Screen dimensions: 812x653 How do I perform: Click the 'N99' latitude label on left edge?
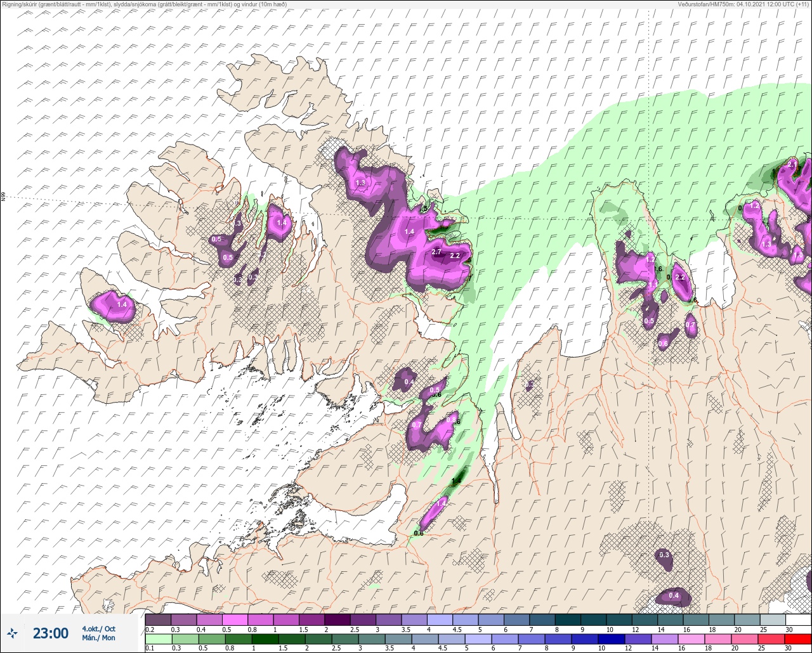point(3,197)
